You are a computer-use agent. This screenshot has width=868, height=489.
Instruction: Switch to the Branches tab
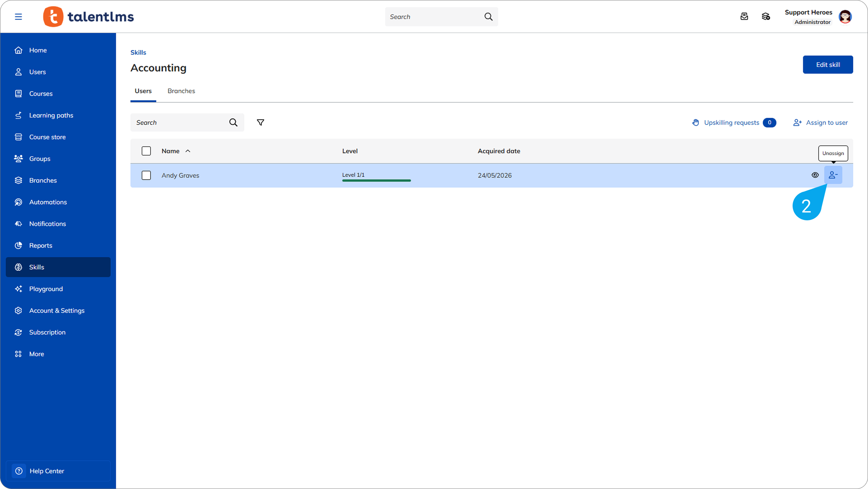181,91
